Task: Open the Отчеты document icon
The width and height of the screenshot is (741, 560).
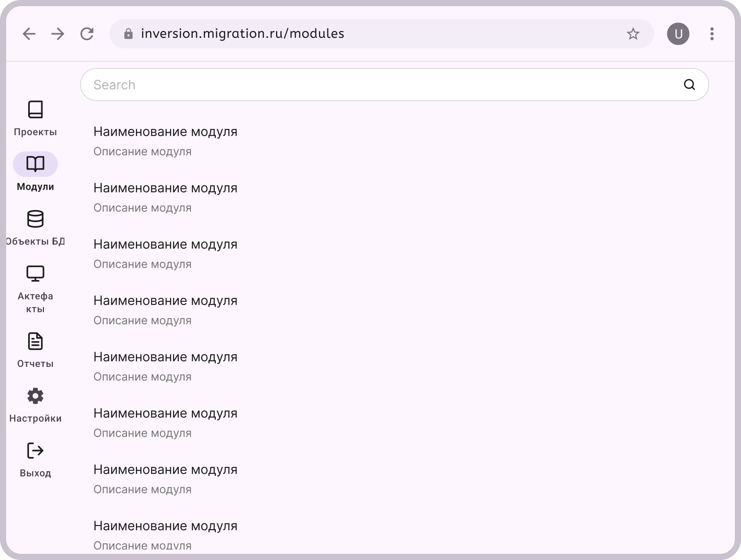Action: click(35, 341)
